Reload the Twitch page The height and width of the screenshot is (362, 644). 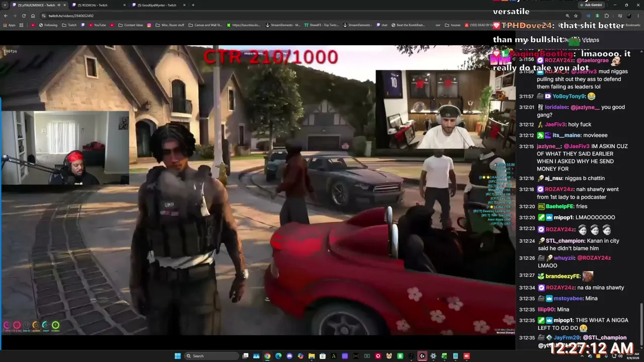[x=24, y=16]
